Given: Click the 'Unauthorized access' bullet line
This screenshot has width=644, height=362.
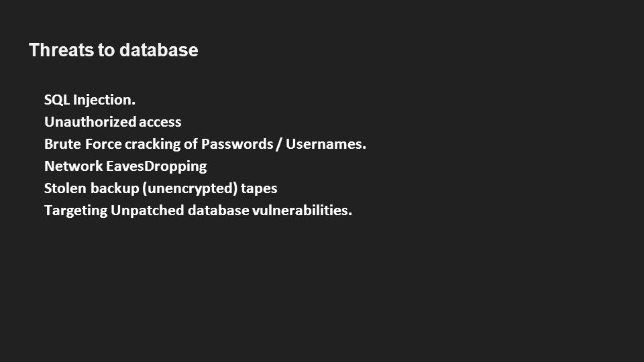Looking at the screenshot, I should point(113,122).
